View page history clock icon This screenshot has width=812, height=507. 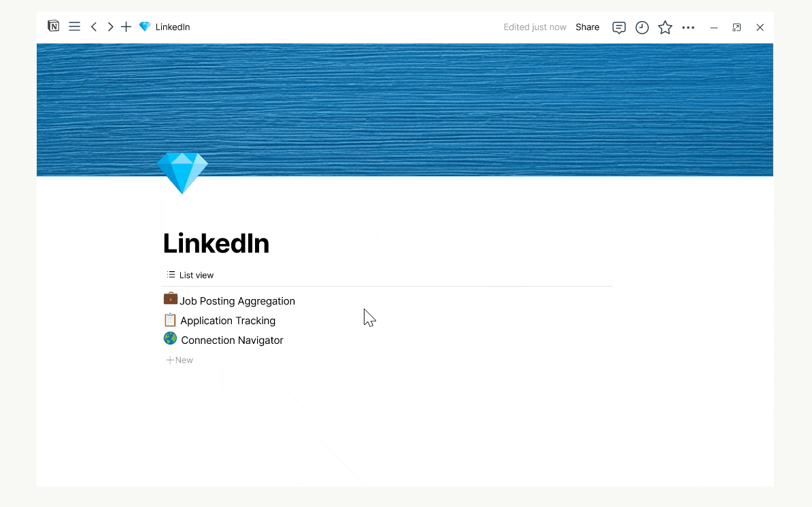coord(642,27)
